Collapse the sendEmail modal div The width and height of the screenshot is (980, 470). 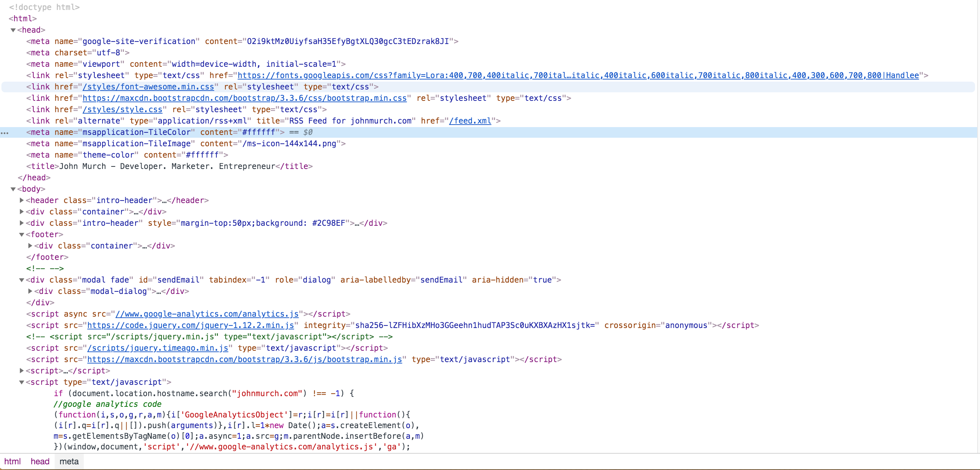pyautogui.click(x=22, y=280)
